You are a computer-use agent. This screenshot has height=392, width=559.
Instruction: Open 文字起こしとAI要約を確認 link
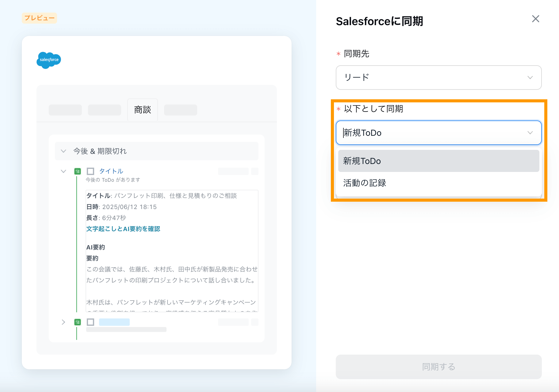(x=123, y=229)
